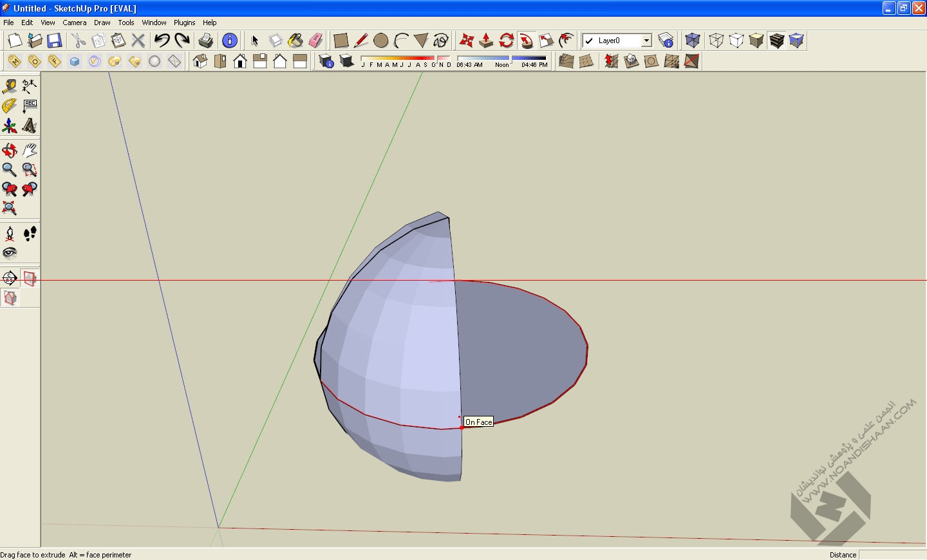The image size is (927, 560).
Task: Click the Distance measurement input box
Action: [x=892, y=555]
